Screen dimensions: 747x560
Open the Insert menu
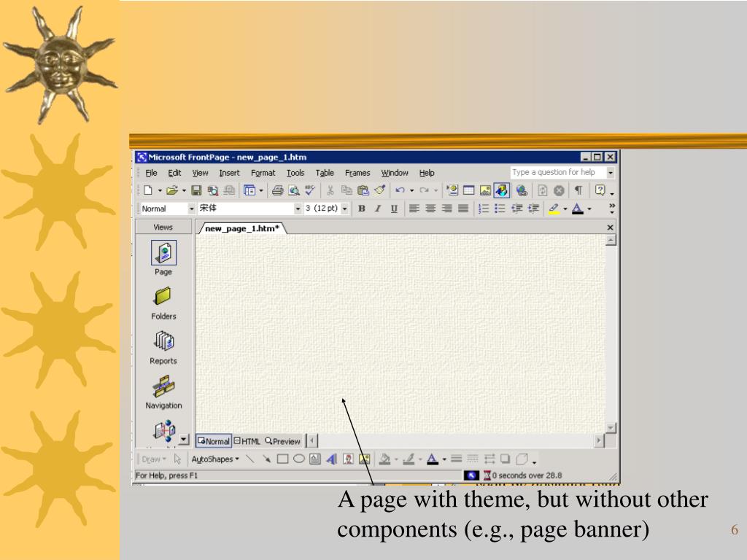pyautogui.click(x=229, y=173)
